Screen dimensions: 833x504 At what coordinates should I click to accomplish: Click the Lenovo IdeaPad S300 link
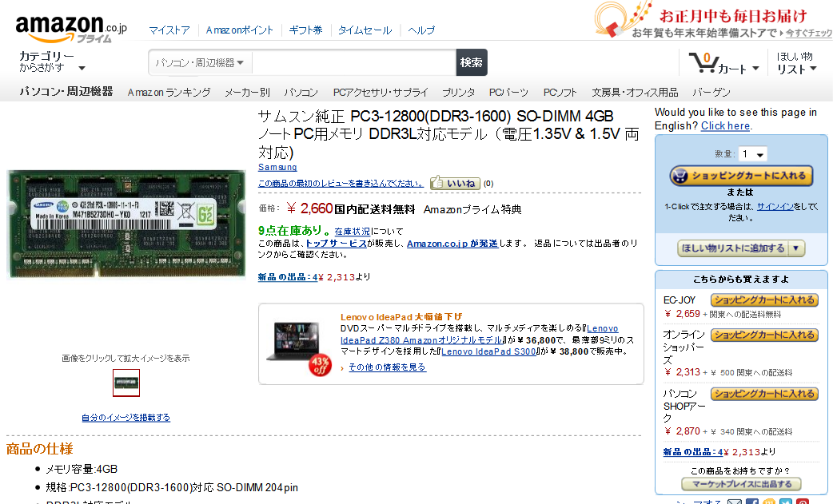(488, 351)
